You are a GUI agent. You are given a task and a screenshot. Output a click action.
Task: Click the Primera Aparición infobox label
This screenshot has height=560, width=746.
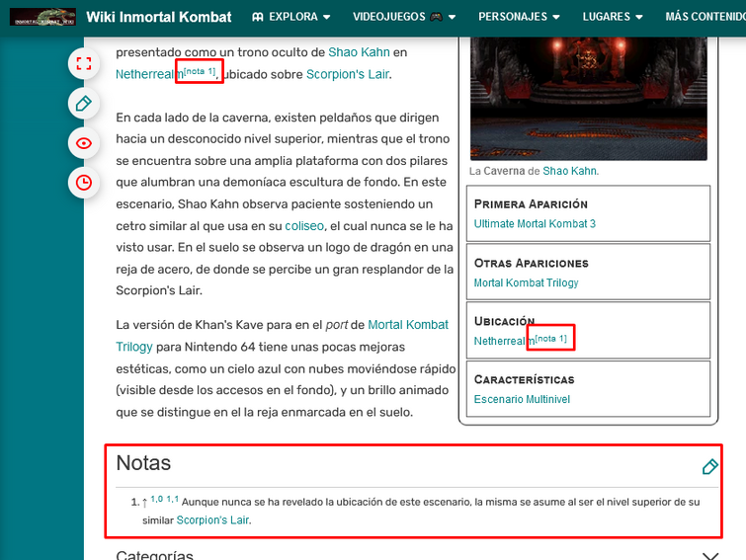(531, 203)
